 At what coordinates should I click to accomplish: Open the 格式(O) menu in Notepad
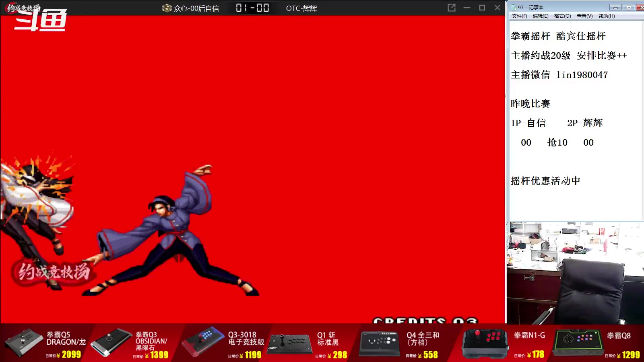click(562, 16)
